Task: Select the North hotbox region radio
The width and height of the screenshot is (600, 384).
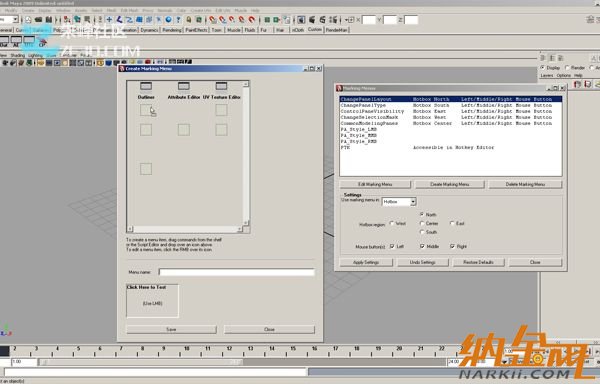Action: click(422, 215)
